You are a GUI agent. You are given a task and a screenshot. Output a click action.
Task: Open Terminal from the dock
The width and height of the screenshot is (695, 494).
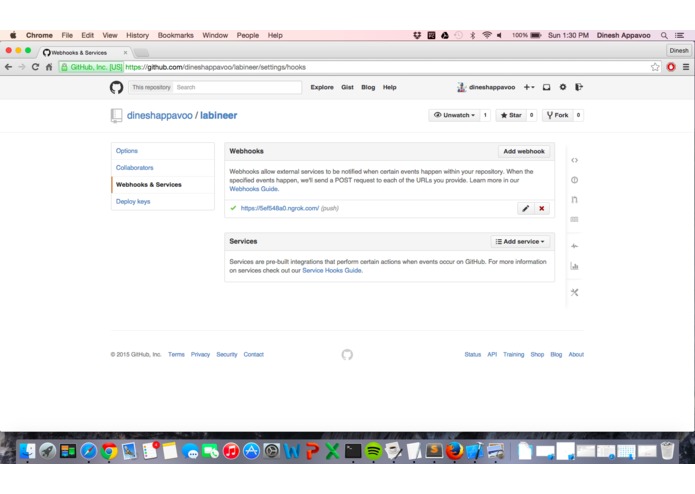tap(353, 451)
